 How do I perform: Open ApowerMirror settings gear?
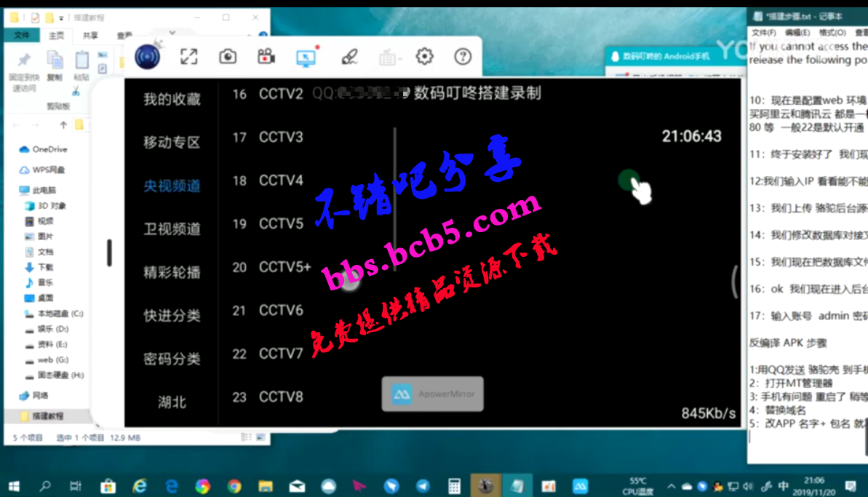(424, 57)
